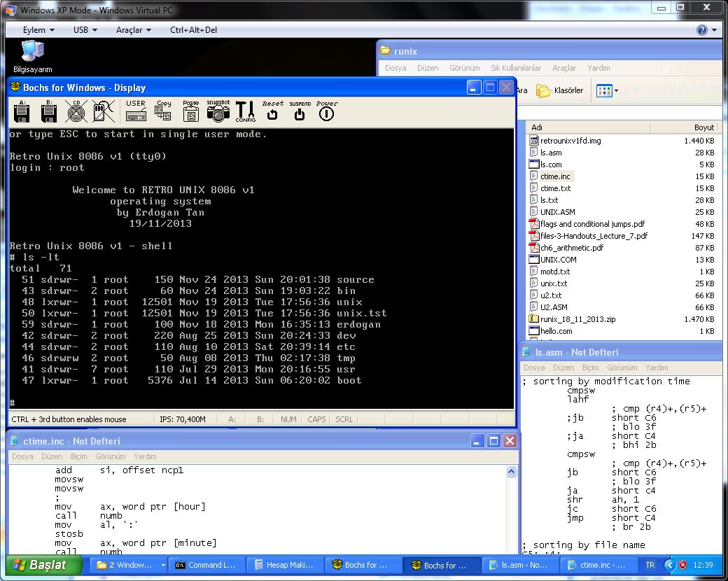
Task: Click Klasörler folder button in runix window
Action: tap(559, 90)
